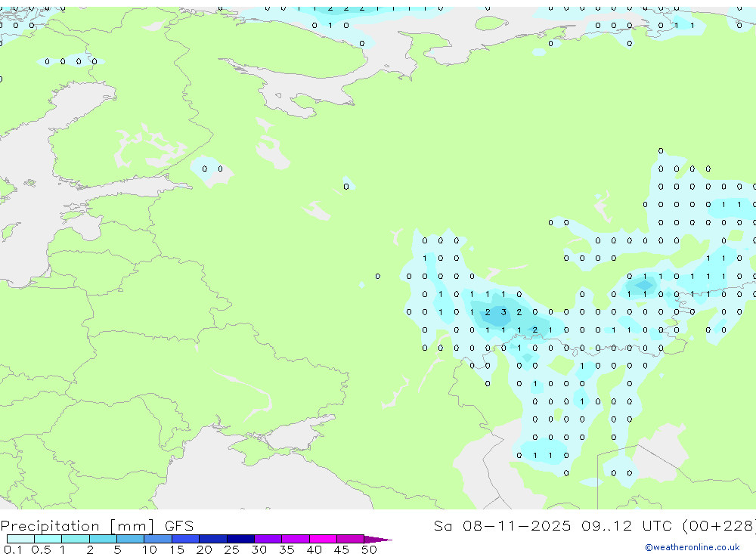The image size is (756, 554).
Task: Click the '15' legend label
Action: (177, 549)
